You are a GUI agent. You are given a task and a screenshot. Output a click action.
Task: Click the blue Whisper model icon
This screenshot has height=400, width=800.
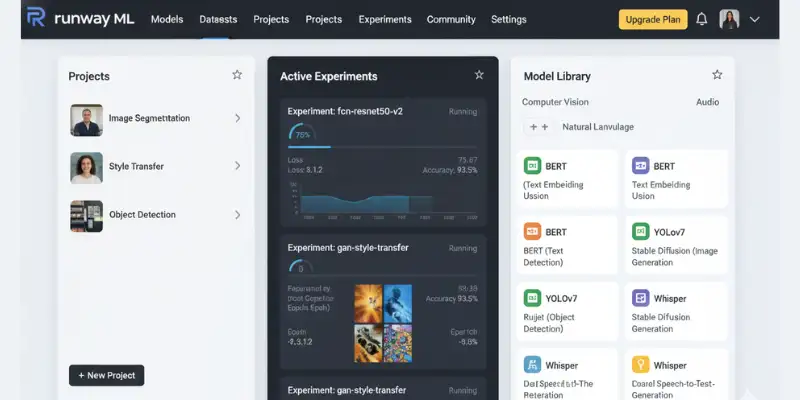[x=532, y=365]
